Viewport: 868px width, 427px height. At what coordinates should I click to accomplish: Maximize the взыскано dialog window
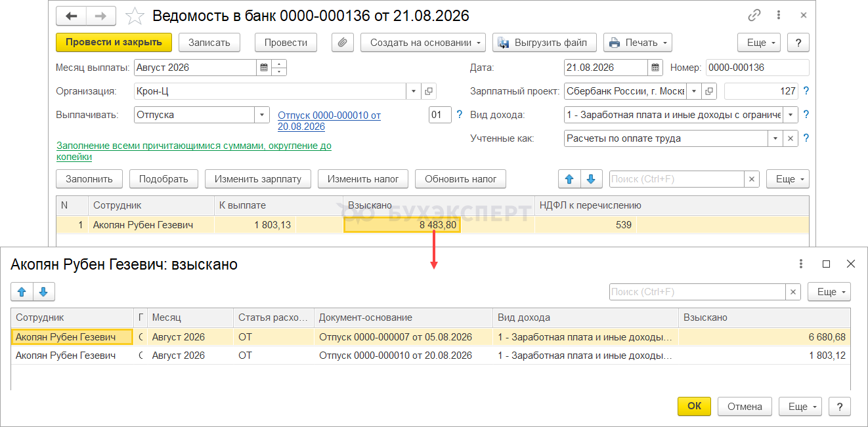pos(827,264)
